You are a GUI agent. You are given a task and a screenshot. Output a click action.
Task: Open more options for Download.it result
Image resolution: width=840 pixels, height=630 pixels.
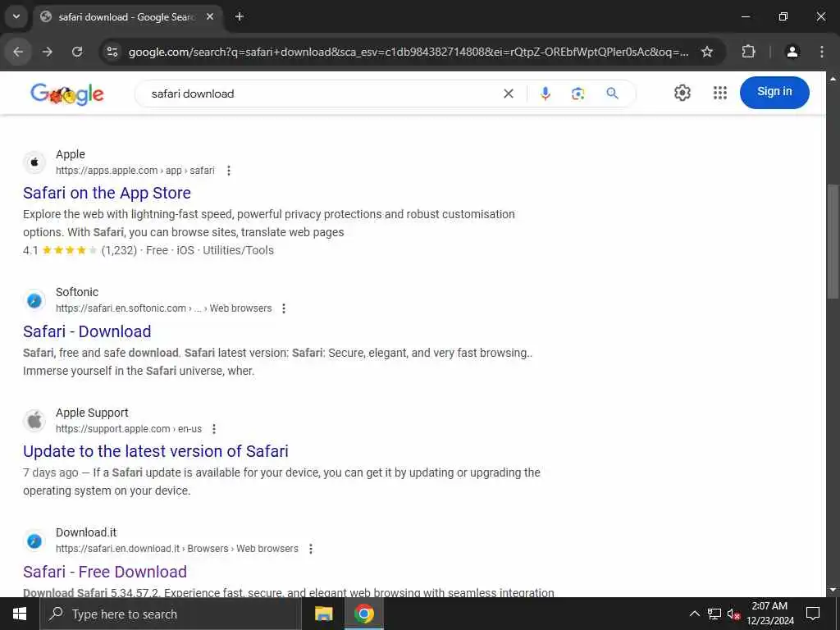(311, 549)
